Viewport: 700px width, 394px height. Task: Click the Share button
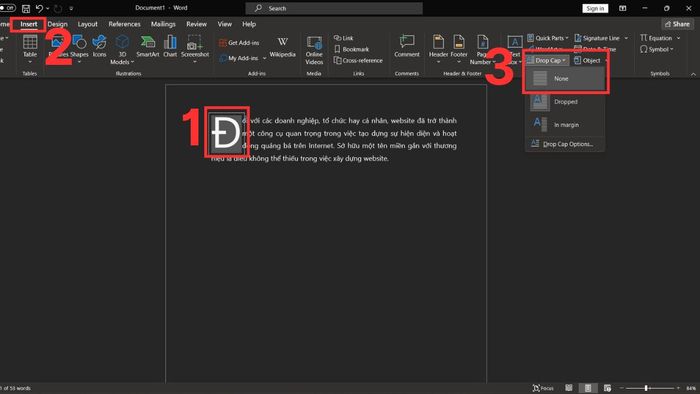pos(677,24)
